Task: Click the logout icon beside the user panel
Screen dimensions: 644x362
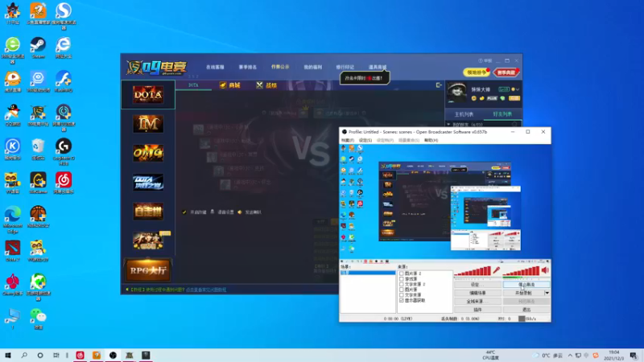Action: (x=439, y=85)
